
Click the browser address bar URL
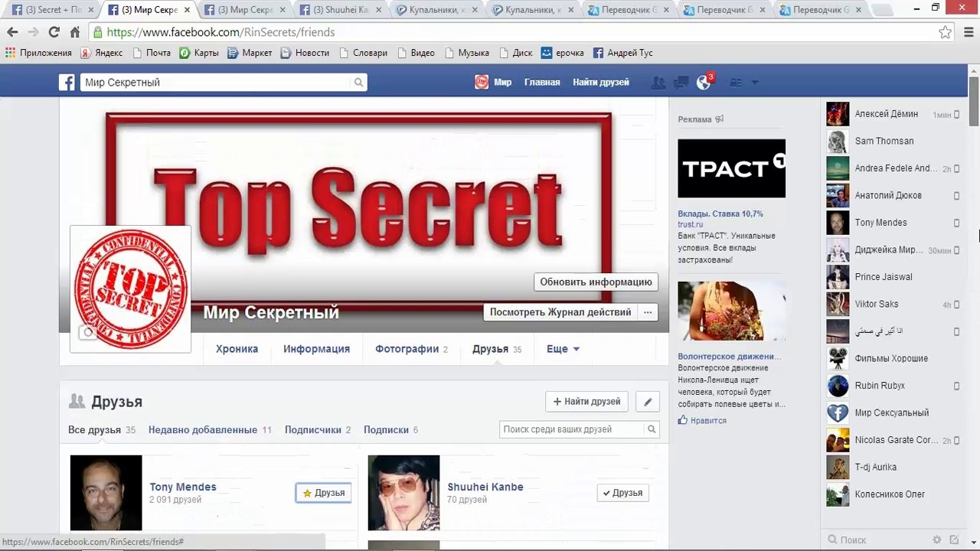coord(220,32)
